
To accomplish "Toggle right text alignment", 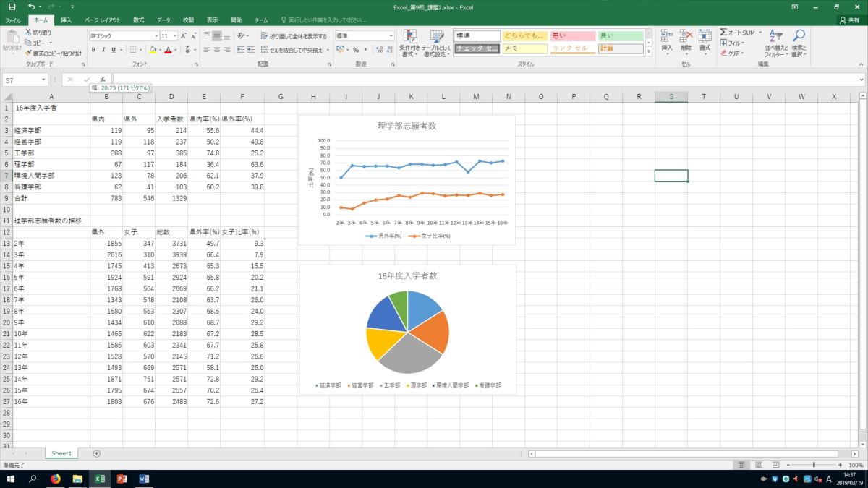I will click(x=226, y=50).
